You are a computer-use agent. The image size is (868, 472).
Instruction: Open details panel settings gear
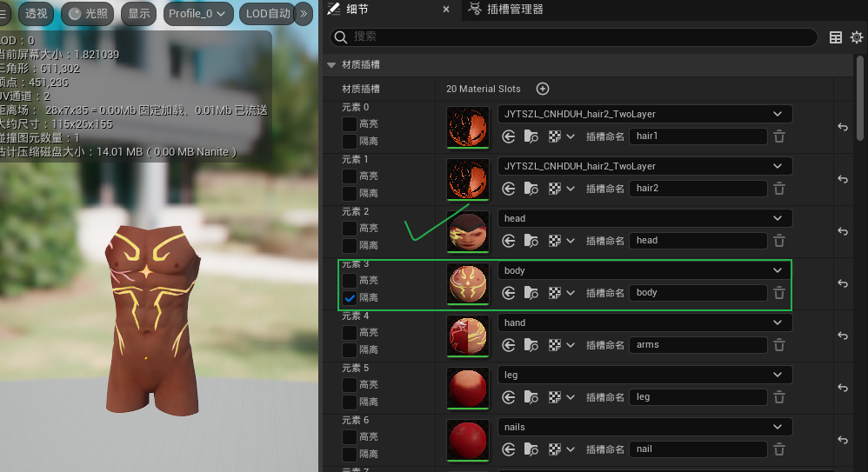[857, 37]
